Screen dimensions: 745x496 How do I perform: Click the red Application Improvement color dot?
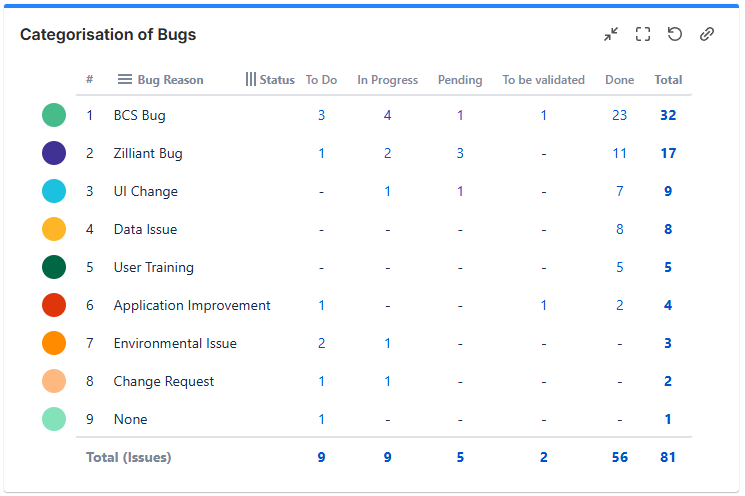(x=54, y=305)
